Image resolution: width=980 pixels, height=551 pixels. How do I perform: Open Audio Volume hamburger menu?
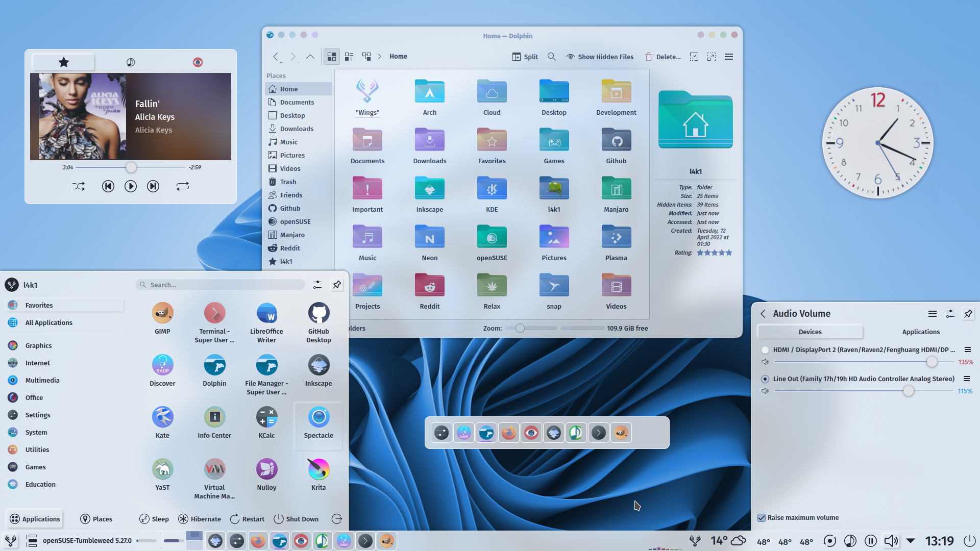(933, 314)
